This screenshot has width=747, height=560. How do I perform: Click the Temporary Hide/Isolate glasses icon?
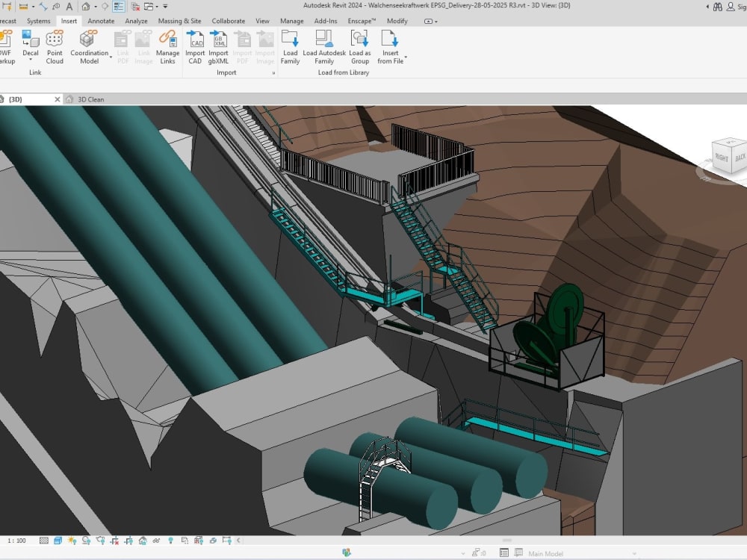pyautogui.click(x=156, y=541)
